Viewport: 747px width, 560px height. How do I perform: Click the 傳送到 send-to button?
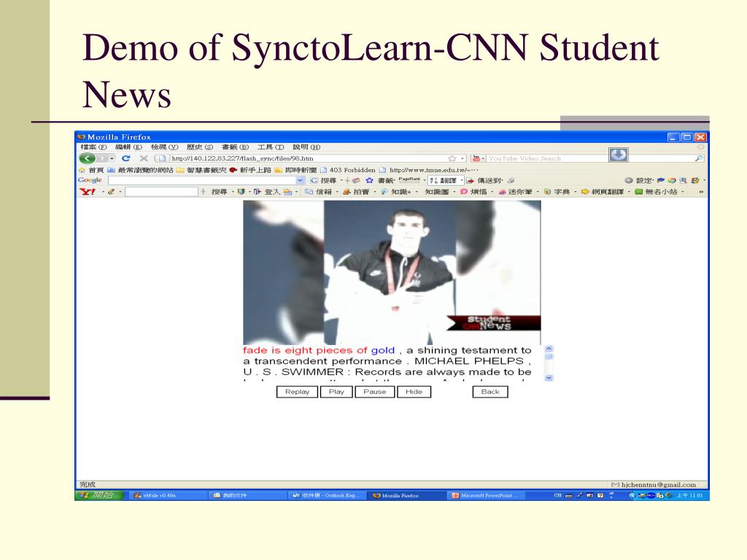tap(484, 181)
